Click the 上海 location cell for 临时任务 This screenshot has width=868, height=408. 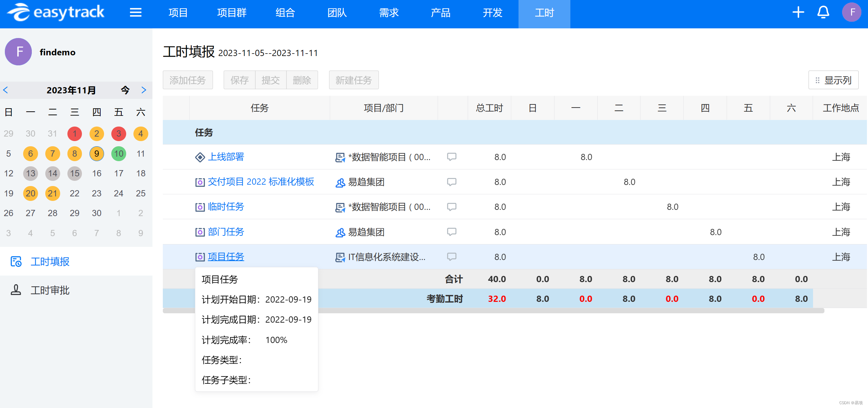840,207
